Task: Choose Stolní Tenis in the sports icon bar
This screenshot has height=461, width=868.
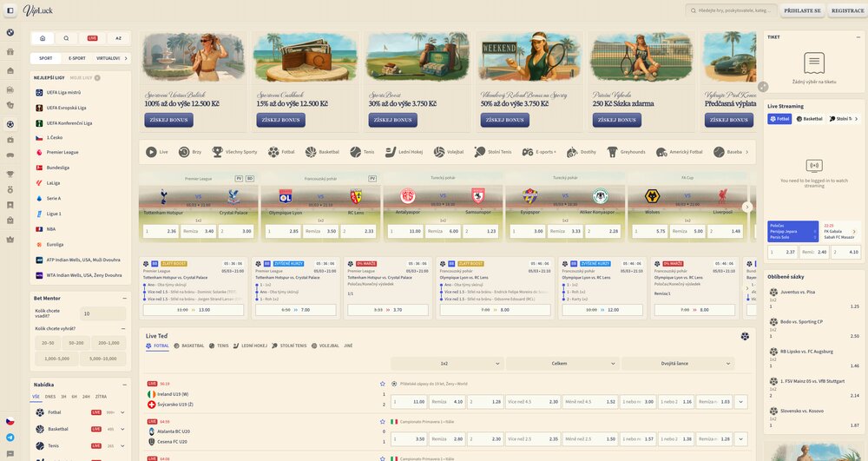Action: click(493, 152)
